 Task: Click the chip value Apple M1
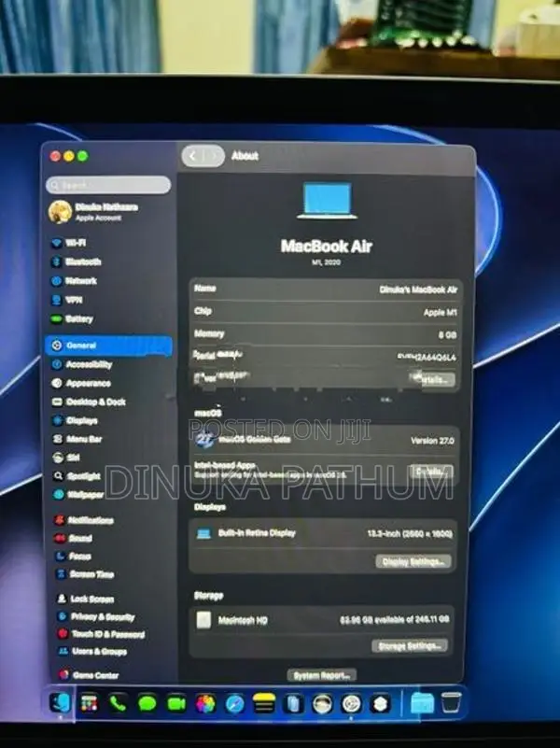click(x=440, y=313)
